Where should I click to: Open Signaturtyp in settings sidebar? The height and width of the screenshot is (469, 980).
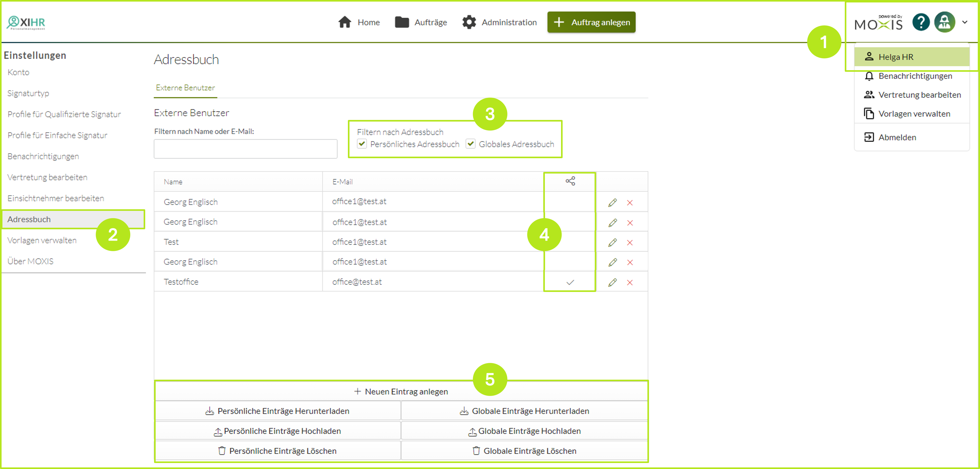[28, 93]
